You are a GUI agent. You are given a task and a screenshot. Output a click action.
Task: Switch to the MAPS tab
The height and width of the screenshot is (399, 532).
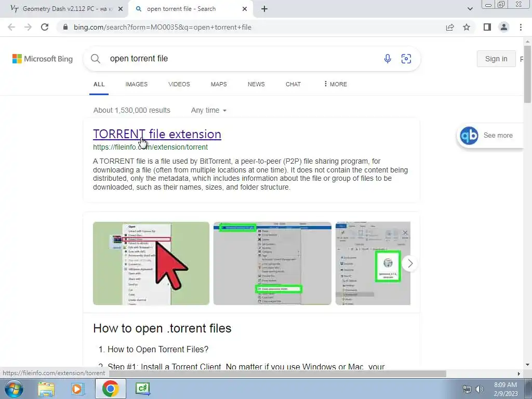tap(219, 84)
